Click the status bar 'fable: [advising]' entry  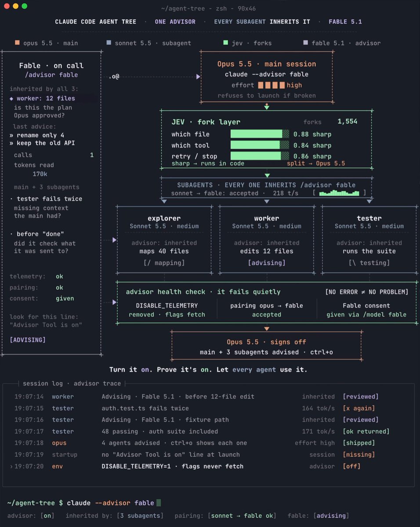pos(319,516)
